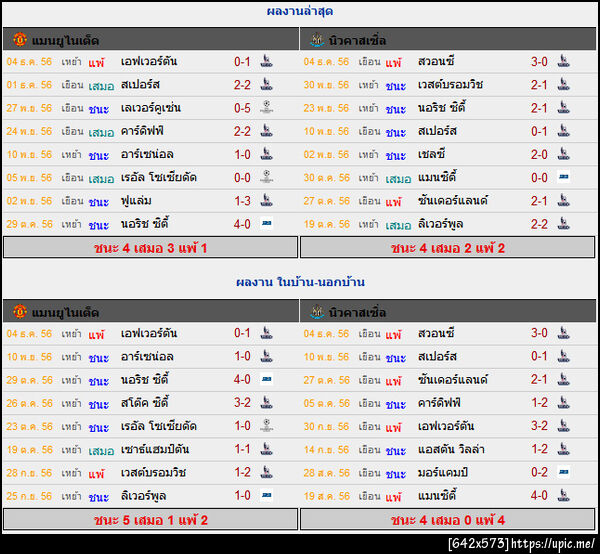Image resolution: width=600 pixels, height=554 pixels.
Task: Click the Premier League icon beside เวสต์บรอมวิช 1-2
Action: pos(266,471)
